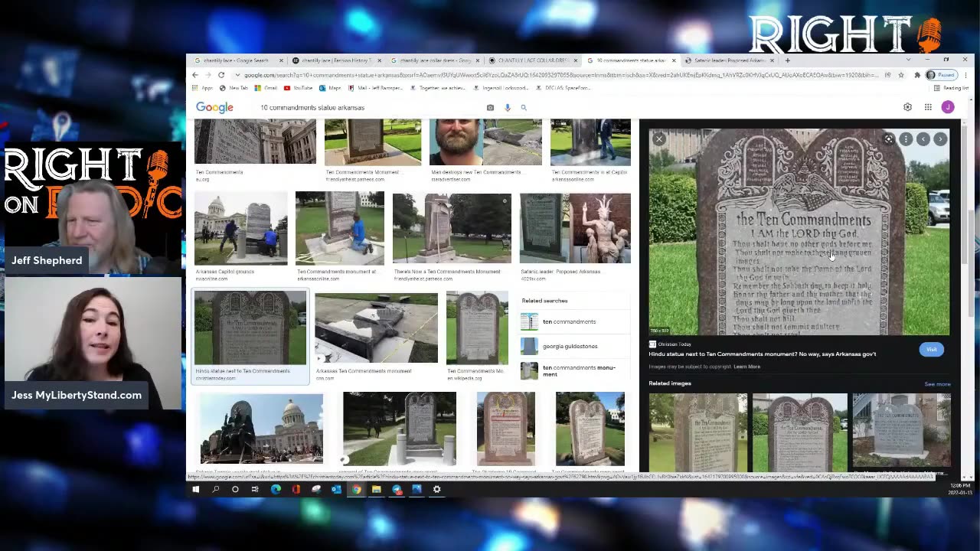Open the Arkansas Capitol grounds image result

[x=240, y=228]
